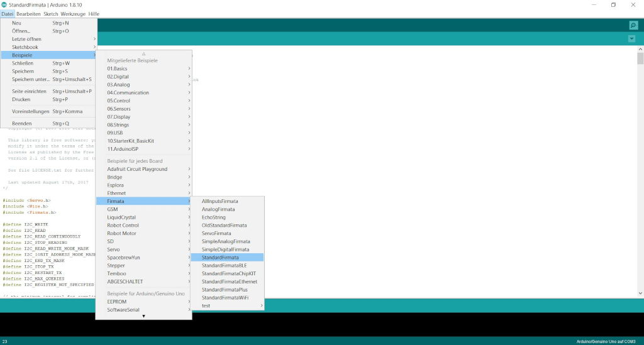Image resolution: width=644 pixels, height=345 pixels.
Task: Click the editor vertical scrollbar thumb
Action: pos(640,58)
